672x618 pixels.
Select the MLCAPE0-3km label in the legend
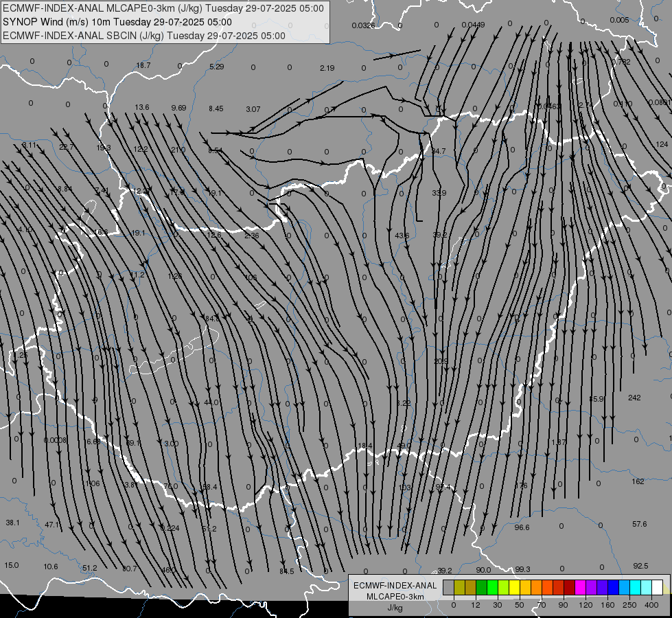tap(395, 597)
